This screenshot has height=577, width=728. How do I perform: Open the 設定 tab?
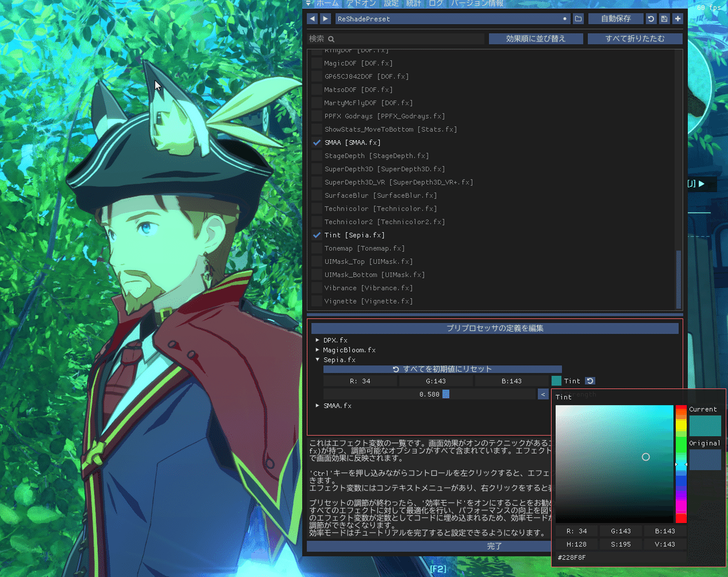[x=391, y=4]
